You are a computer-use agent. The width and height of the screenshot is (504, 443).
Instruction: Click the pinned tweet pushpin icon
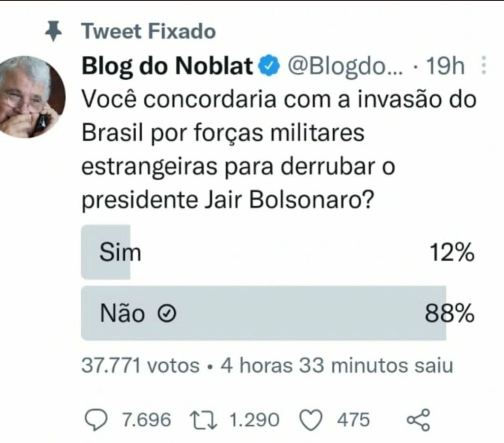pos(53,31)
